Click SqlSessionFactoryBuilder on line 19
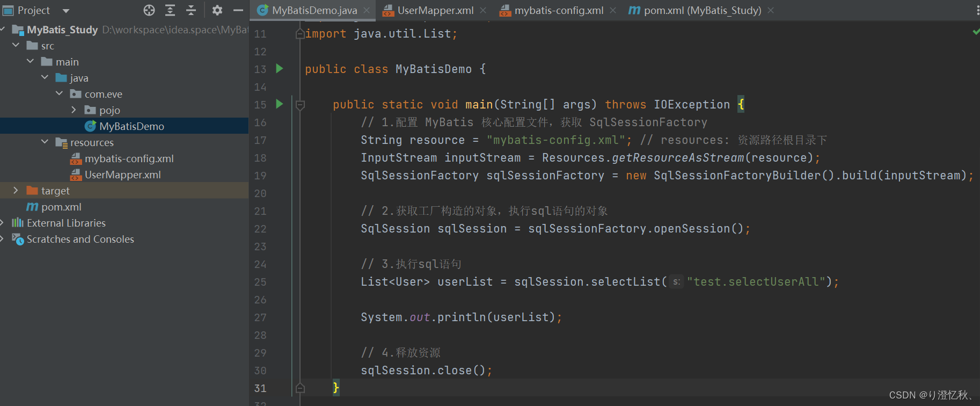The image size is (980, 406). tap(737, 176)
